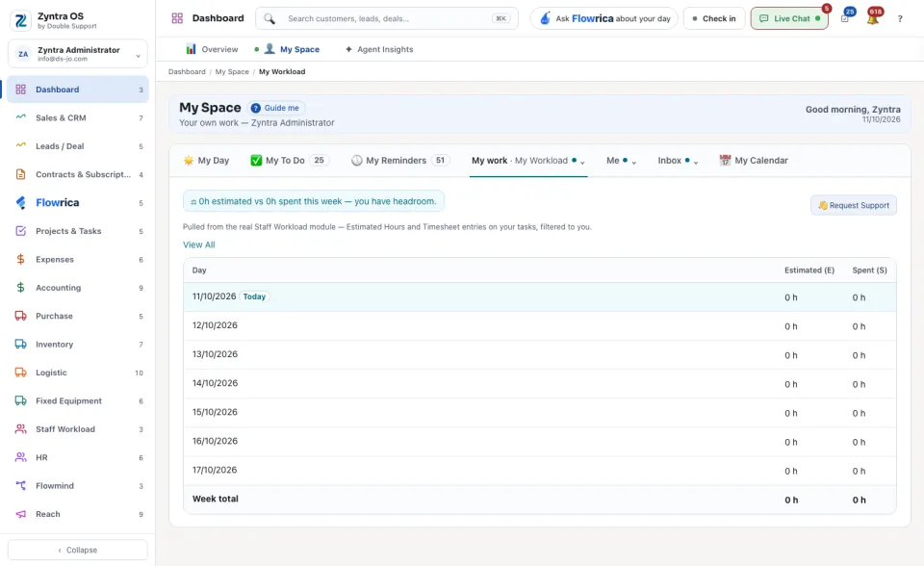Click Dashboard in the breadcrumb
The image size is (924, 566).
pos(187,72)
